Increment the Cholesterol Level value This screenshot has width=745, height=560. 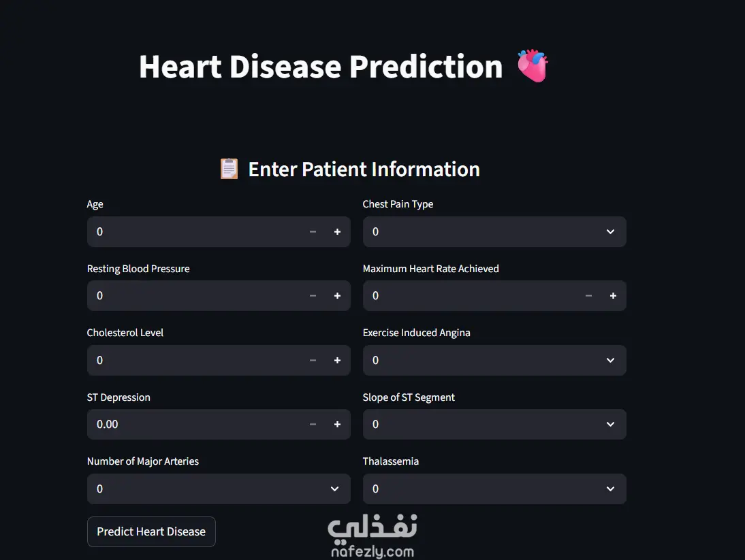[337, 361]
